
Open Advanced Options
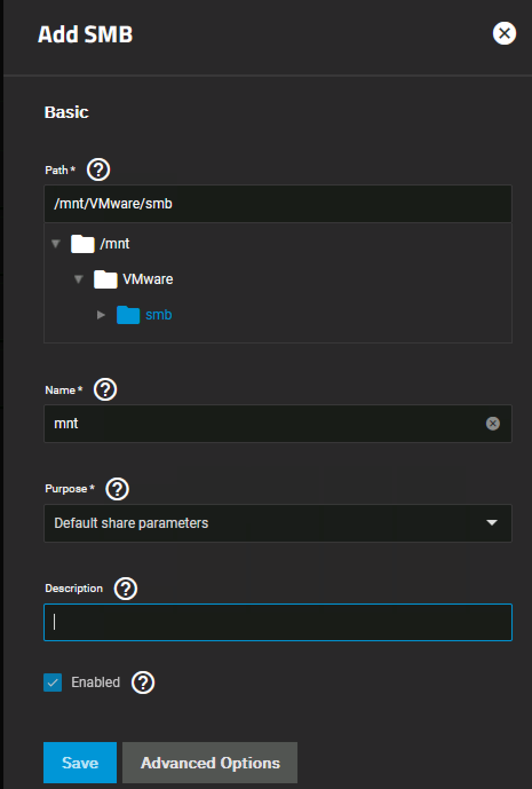[x=210, y=763]
